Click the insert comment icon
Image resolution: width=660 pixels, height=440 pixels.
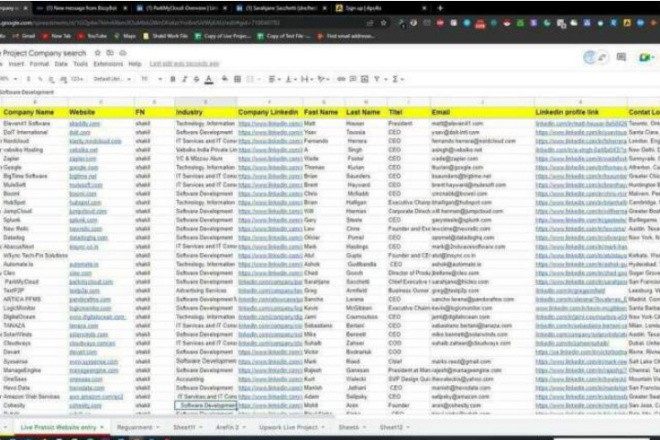(x=353, y=79)
